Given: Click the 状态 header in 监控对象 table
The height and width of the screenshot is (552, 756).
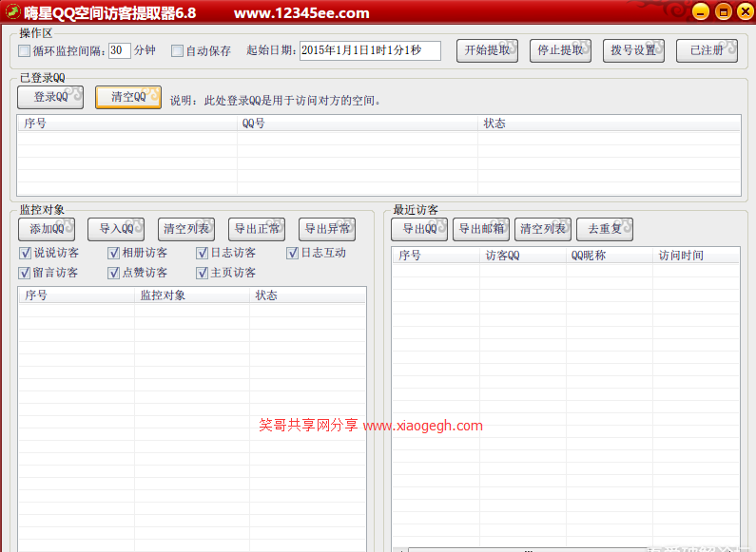Looking at the screenshot, I should [x=307, y=295].
